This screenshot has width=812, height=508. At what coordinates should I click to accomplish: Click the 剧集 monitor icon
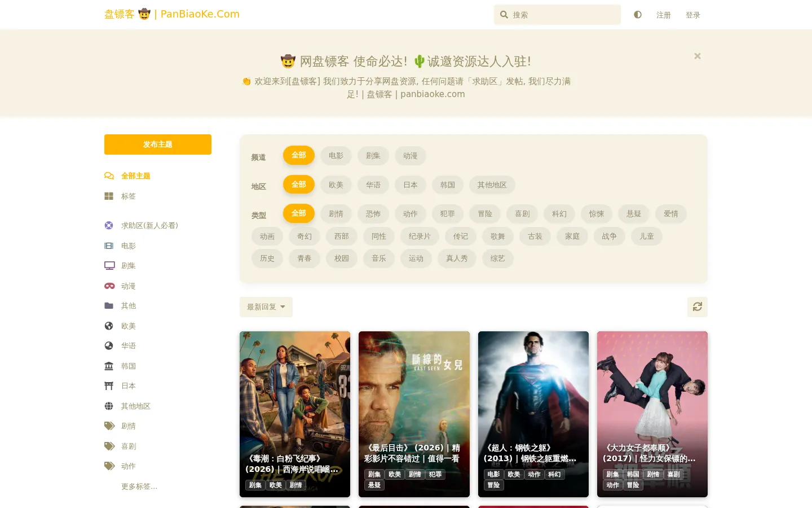[109, 266]
